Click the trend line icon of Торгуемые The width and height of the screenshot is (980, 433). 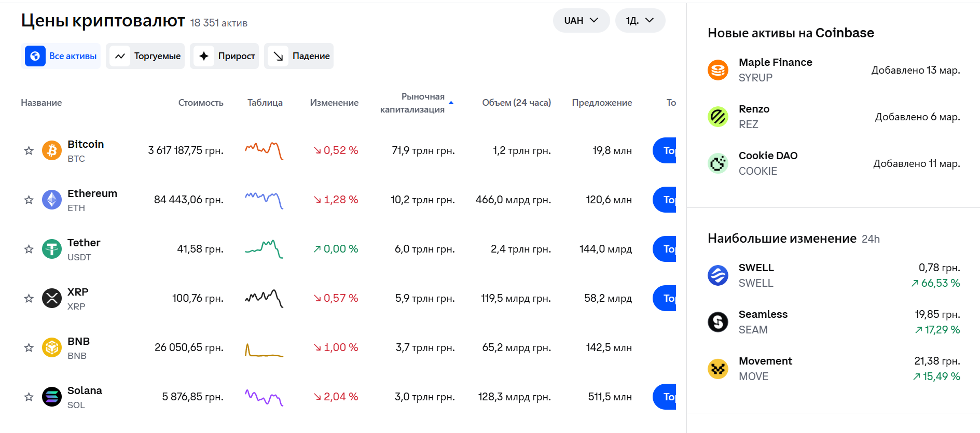(x=120, y=56)
